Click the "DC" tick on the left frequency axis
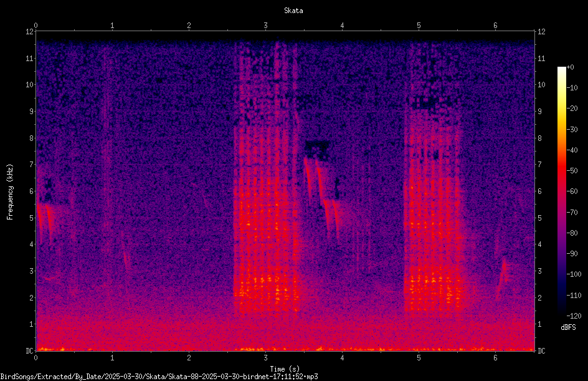Screen dimensions: 588x381 pos(29,351)
